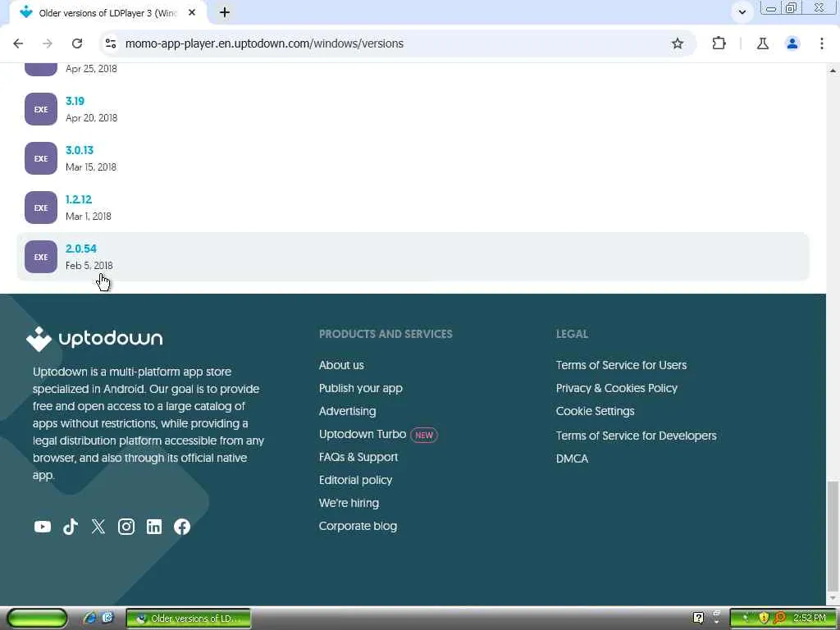Go back to the previous page
The height and width of the screenshot is (630, 840).
[18, 43]
